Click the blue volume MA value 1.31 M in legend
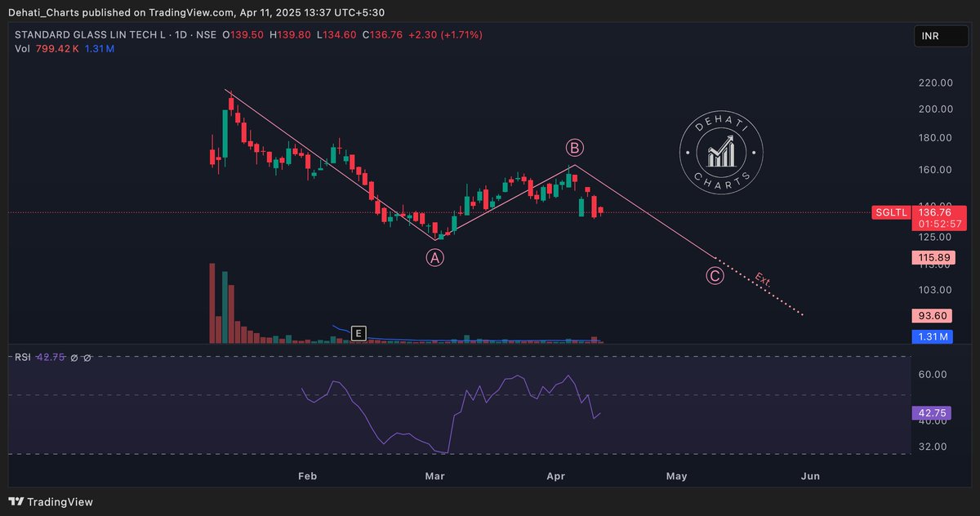 click(99, 49)
